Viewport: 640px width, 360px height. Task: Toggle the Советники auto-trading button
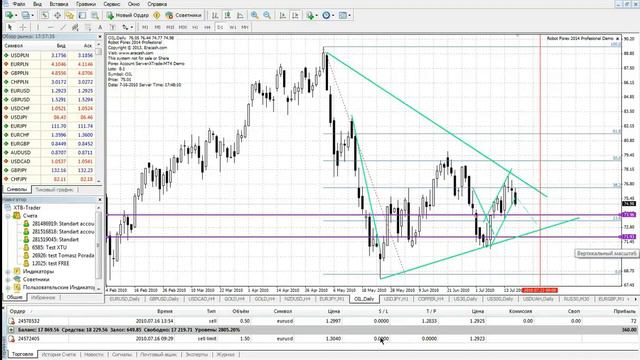184,15
